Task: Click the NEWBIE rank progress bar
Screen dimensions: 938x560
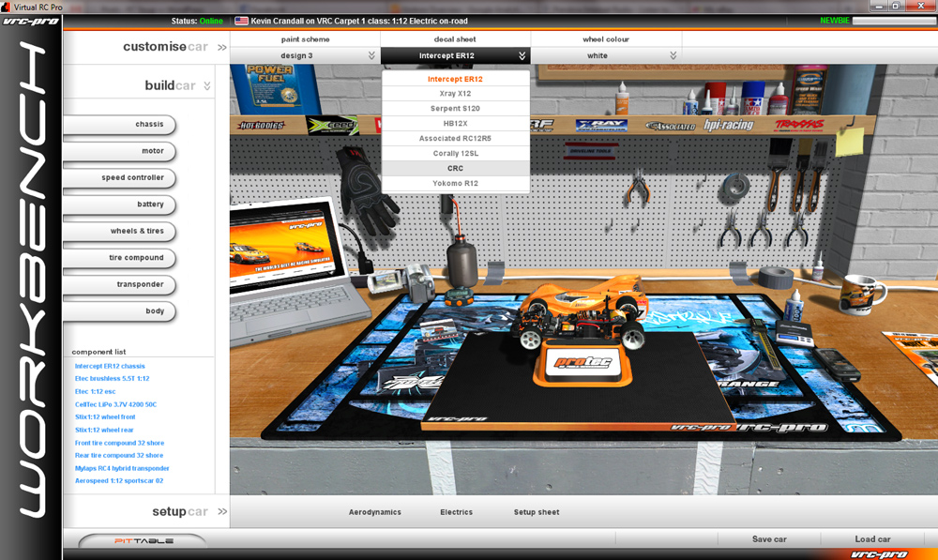Action: click(x=894, y=21)
